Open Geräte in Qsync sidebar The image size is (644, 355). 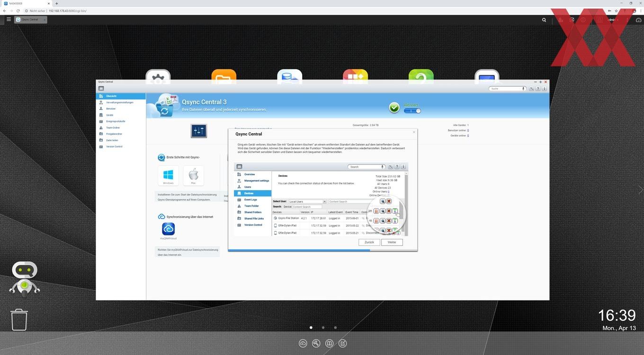tap(121, 115)
